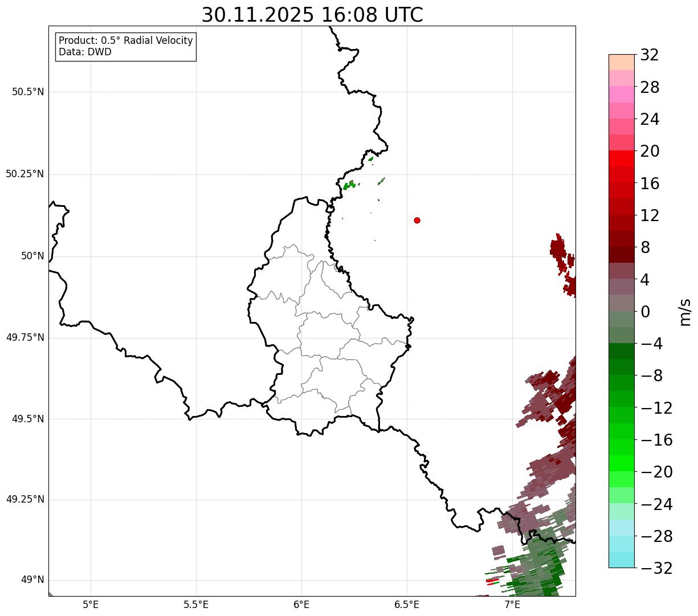This screenshot has width=698, height=616.
Task: Click the colorbar 28 tick label
Action: (x=650, y=87)
